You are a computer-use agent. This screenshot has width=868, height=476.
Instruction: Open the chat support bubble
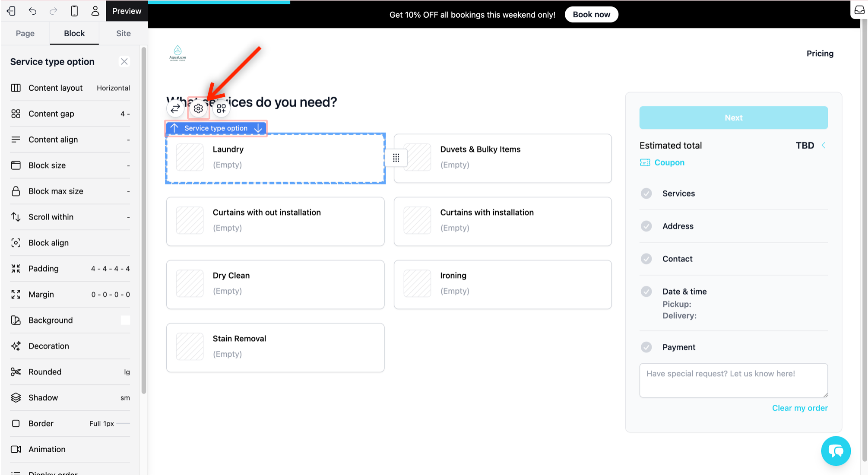[x=836, y=451]
